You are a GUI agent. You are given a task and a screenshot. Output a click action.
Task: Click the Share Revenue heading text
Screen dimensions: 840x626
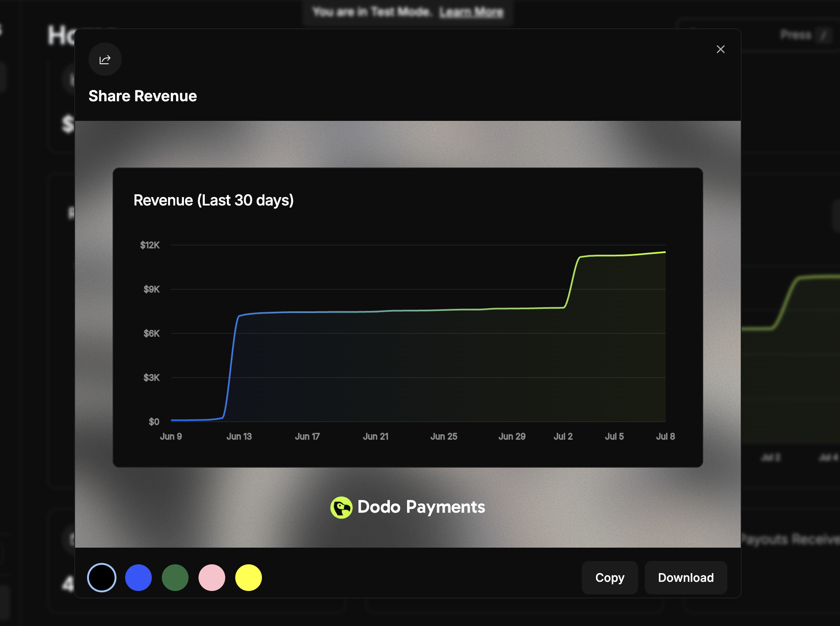(143, 96)
